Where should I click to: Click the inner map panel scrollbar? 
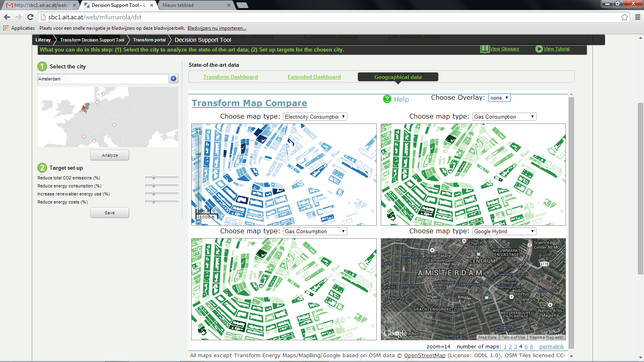coord(571,222)
